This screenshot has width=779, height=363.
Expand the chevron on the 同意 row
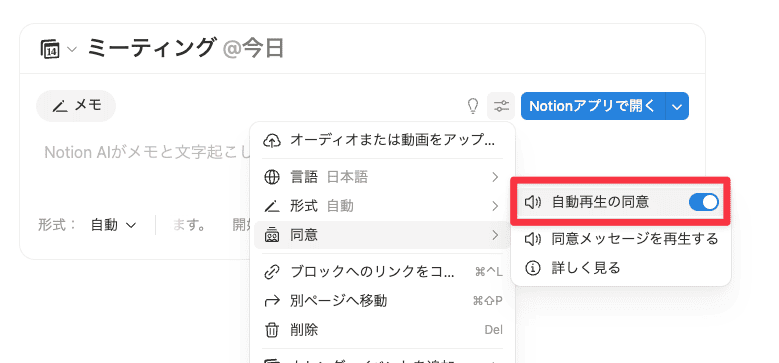495,235
